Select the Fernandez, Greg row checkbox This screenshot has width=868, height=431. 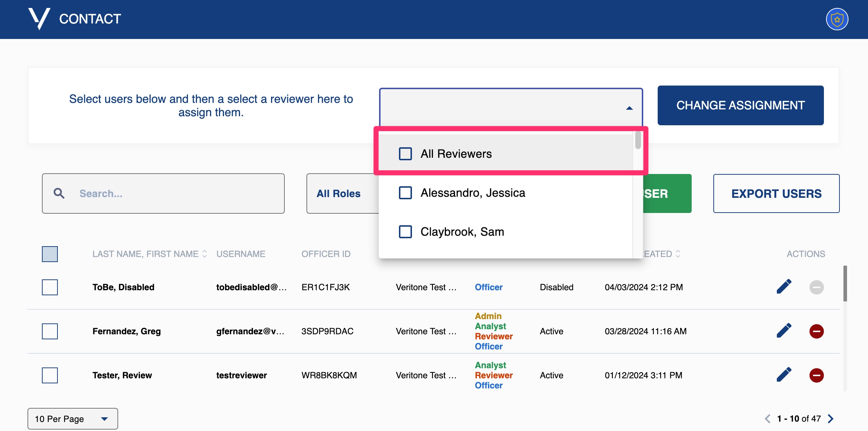50,331
